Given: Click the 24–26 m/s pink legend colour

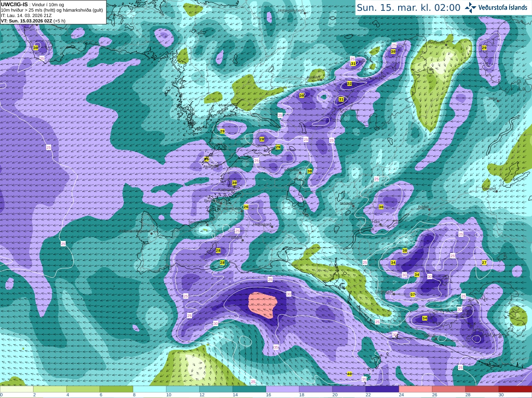Looking at the screenshot, I should 416,389.
